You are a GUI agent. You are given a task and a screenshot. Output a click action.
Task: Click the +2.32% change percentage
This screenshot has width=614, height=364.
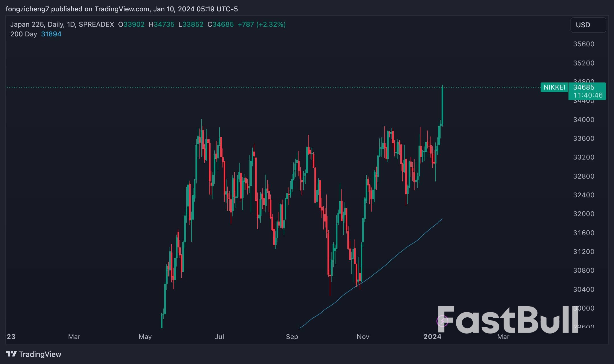(270, 24)
